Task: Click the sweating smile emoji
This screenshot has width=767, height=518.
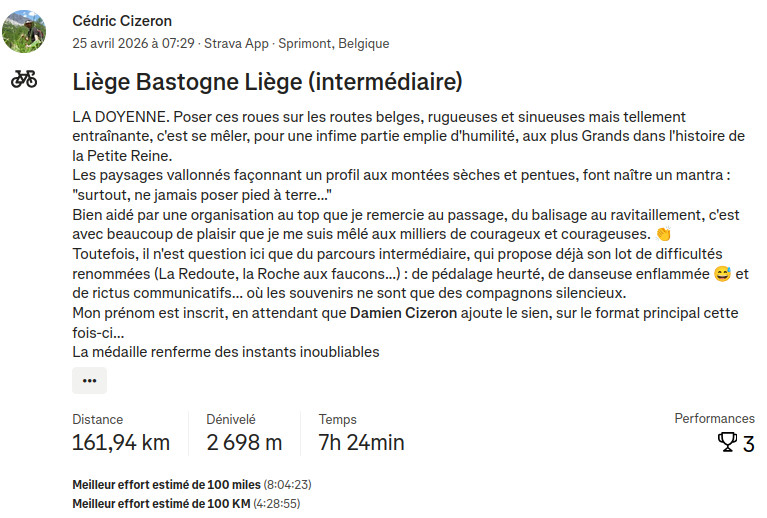Action: (722, 273)
